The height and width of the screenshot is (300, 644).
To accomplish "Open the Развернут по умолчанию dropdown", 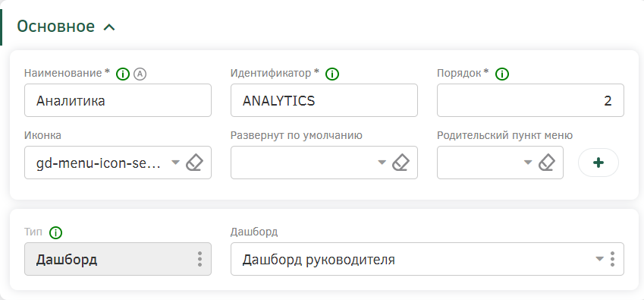I will click(x=382, y=163).
